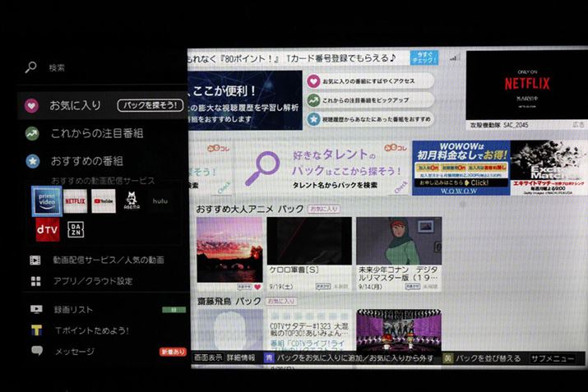
Task: Open the YouTube app icon
Action: (x=104, y=201)
